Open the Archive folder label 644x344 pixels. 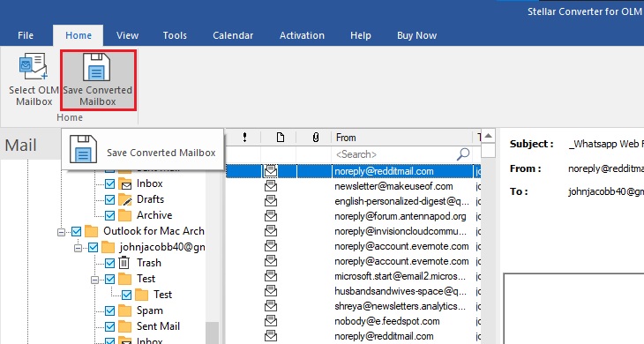[154, 215]
